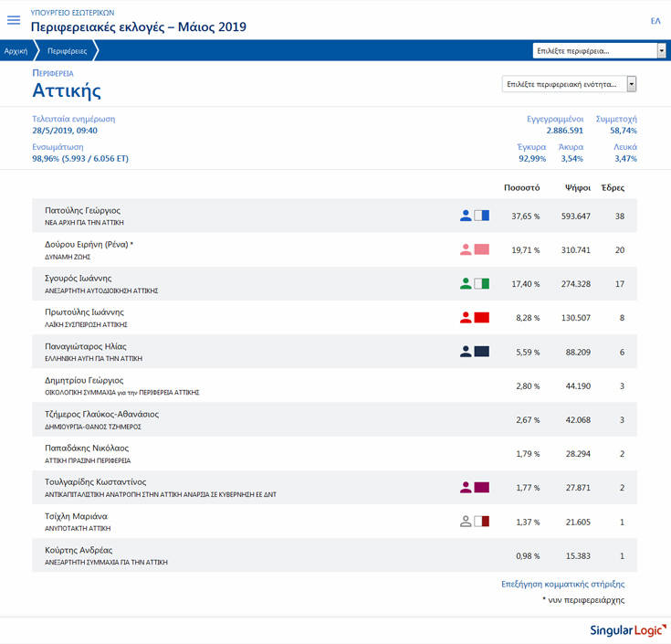Click the 'Περιφερειακές εκλογές – Μάιος 2019' title
Image resolution: width=671 pixels, height=644 pixels.
click(x=138, y=26)
